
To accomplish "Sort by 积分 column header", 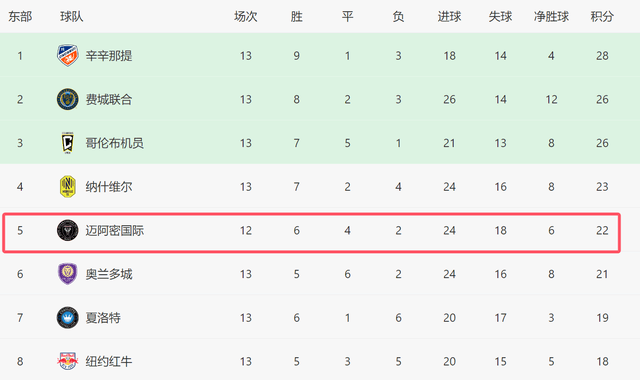I will point(602,17).
